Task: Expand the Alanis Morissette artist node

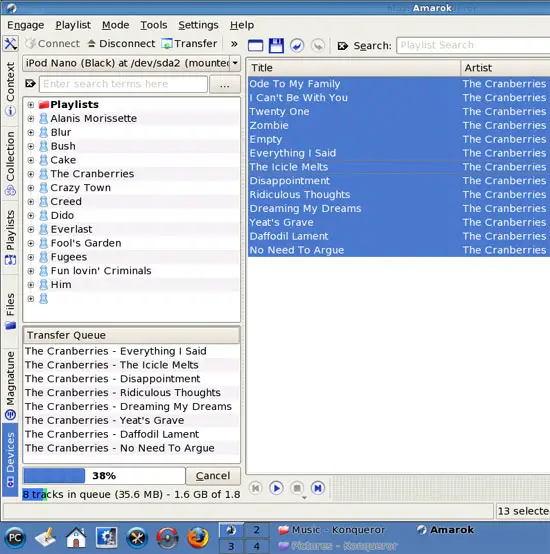Action: click(31, 119)
